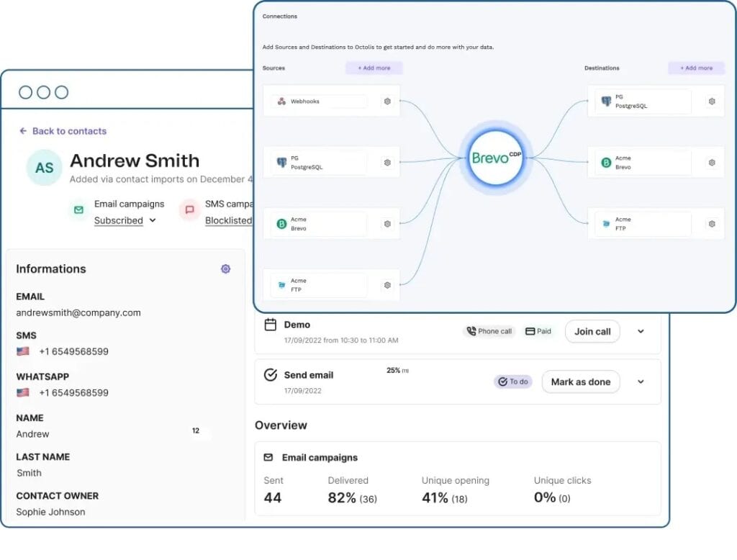
Task: Click the Connections panel title
Action: [x=280, y=16]
